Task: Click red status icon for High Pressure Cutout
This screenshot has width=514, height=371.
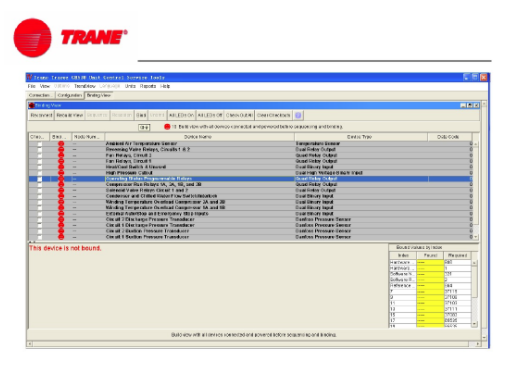Action: (x=61, y=173)
